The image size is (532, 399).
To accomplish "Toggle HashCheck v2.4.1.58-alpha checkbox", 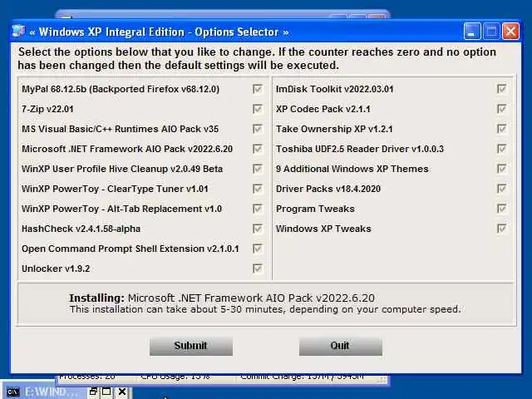I will 258,229.
